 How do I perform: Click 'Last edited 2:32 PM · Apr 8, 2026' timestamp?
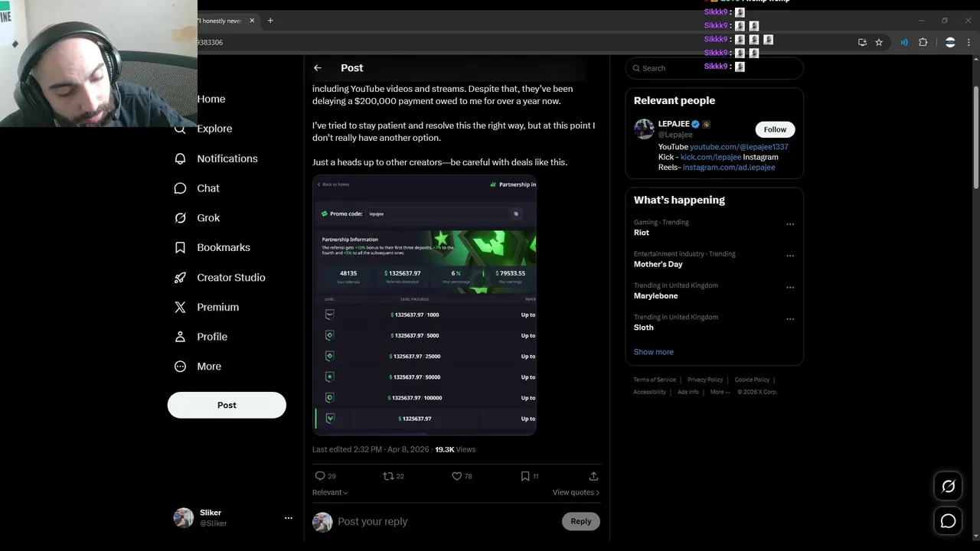pos(371,449)
